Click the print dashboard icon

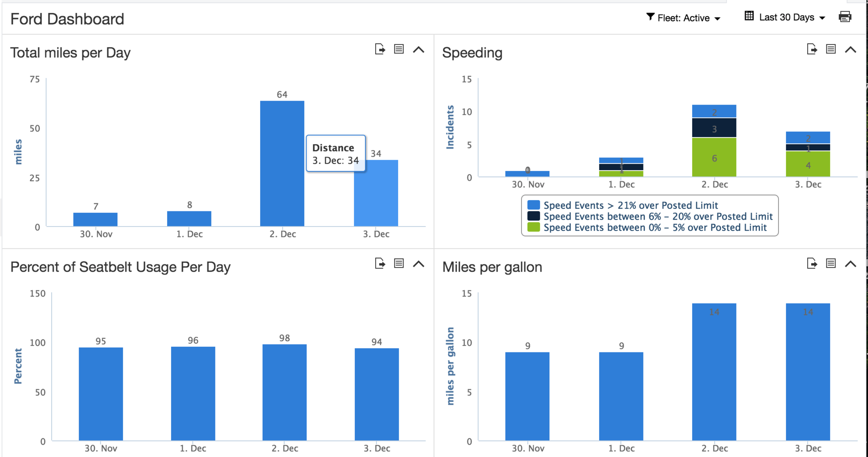(x=845, y=17)
